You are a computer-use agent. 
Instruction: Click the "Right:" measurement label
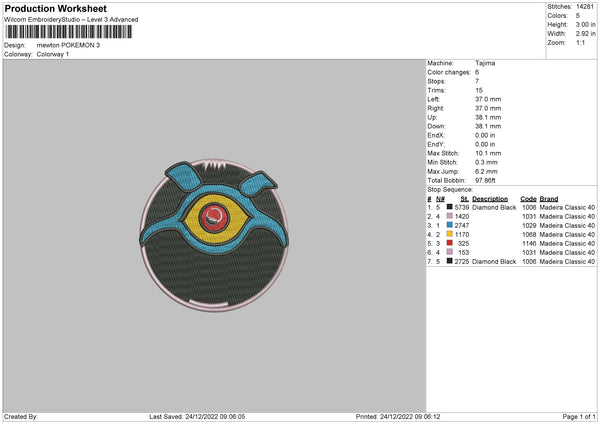pos(435,108)
